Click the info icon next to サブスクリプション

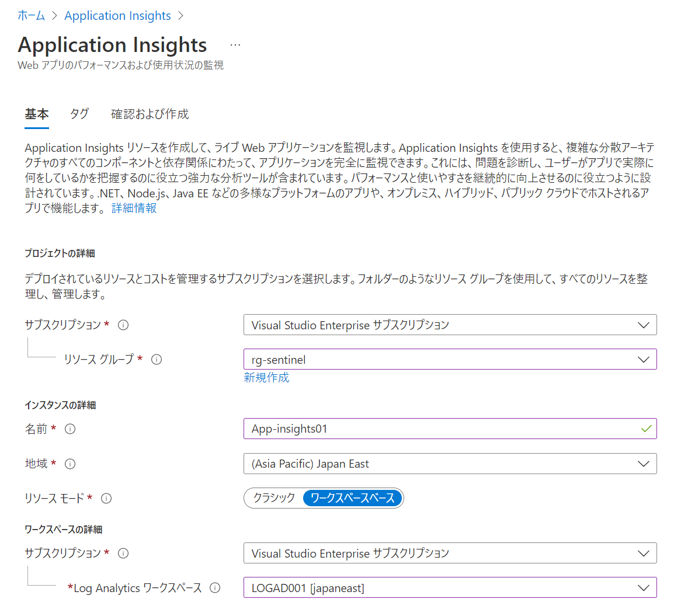coord(123,325)
